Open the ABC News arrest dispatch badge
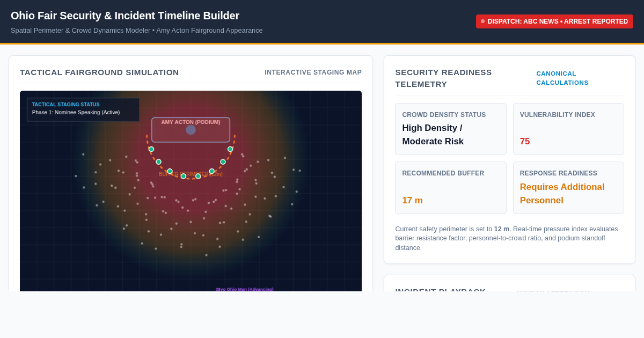 pyautogui.click(x=554, y=21)
